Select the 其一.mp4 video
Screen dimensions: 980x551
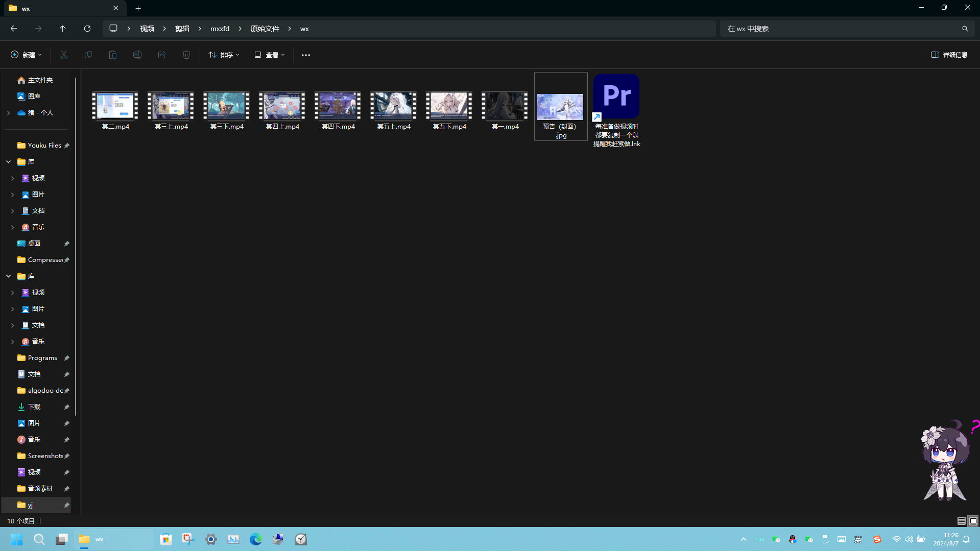coord(505,111)
